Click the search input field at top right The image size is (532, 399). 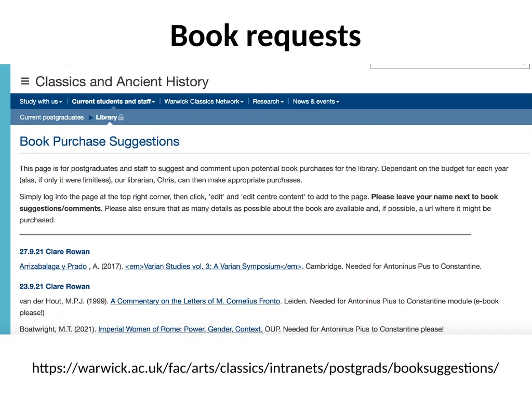pyautogui.click(x=450, y=66)
